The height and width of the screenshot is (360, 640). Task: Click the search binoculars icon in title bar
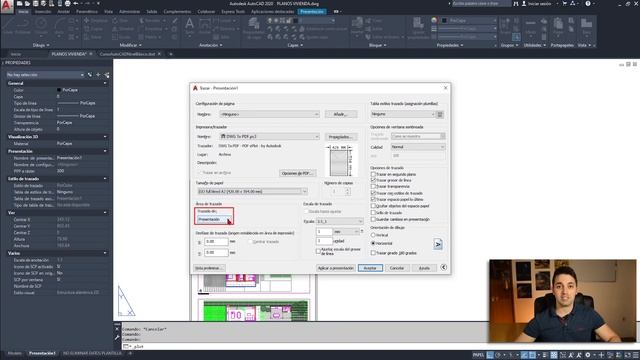click(516, 4)
